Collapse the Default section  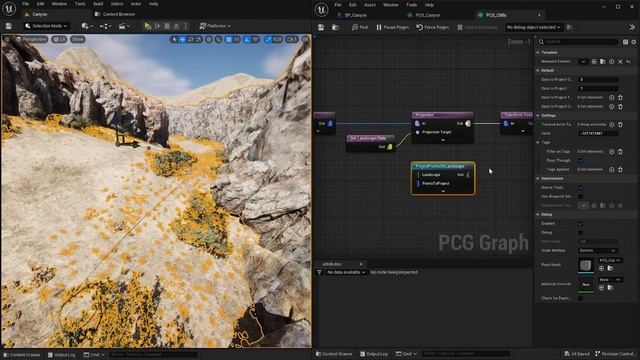pyautogui.click(x=538, y=71)
